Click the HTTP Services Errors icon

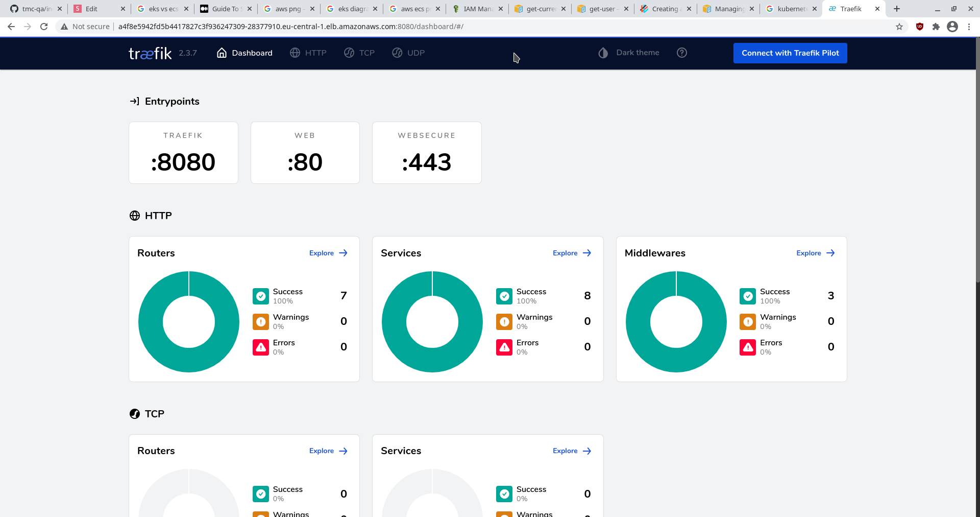pos(504,347)
